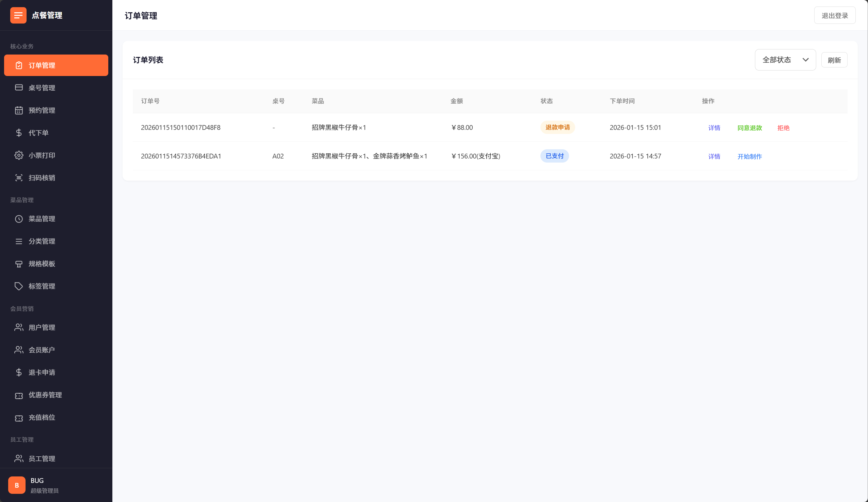This screenshot has width=868, height=502.
Task: Click the orange menu logo icon
Action: 18,16
